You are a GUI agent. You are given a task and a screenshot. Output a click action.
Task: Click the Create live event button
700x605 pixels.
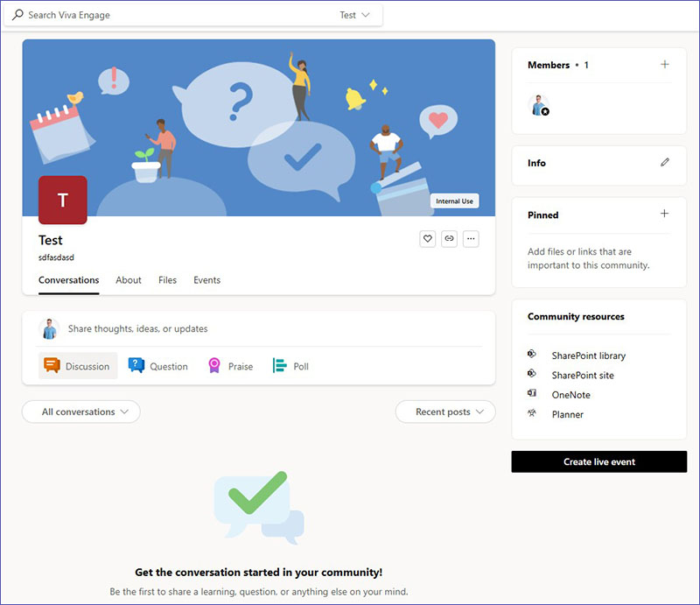point(599,461)
